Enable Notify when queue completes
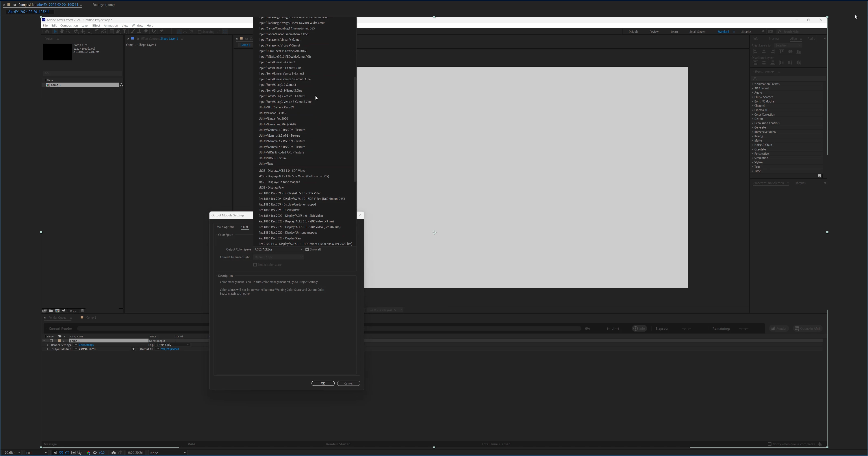 tap(770, 444)
